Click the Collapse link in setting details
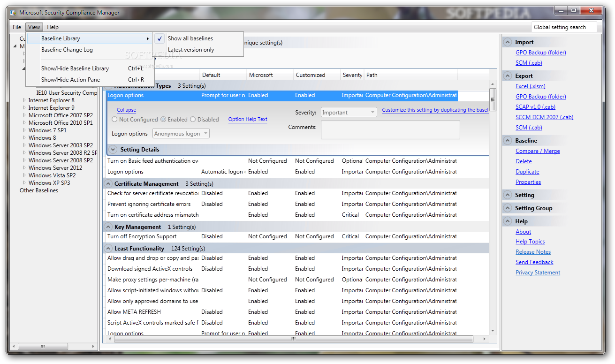This screenshot has width=615, height=364. (126, 110)
